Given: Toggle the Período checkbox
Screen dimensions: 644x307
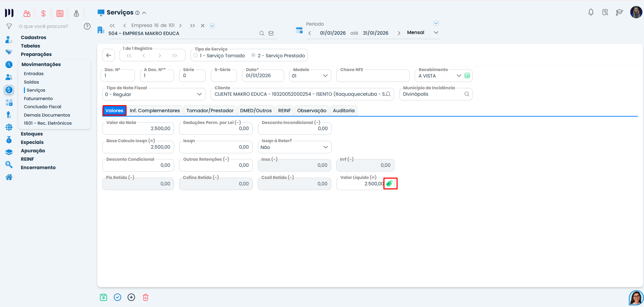Looking at the screenshot, I should [436, 23].
